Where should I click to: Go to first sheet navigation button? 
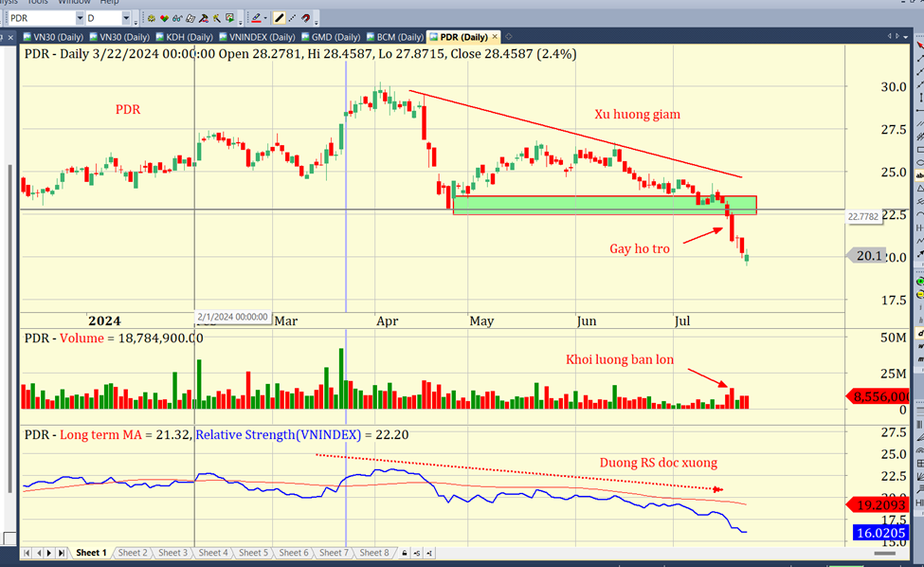pyautogui.click(x=27, y=553)
